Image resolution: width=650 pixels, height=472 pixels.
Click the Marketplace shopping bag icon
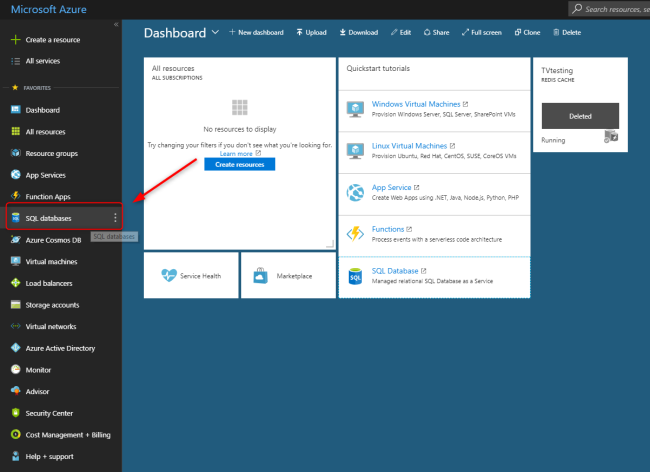point(260,276)
